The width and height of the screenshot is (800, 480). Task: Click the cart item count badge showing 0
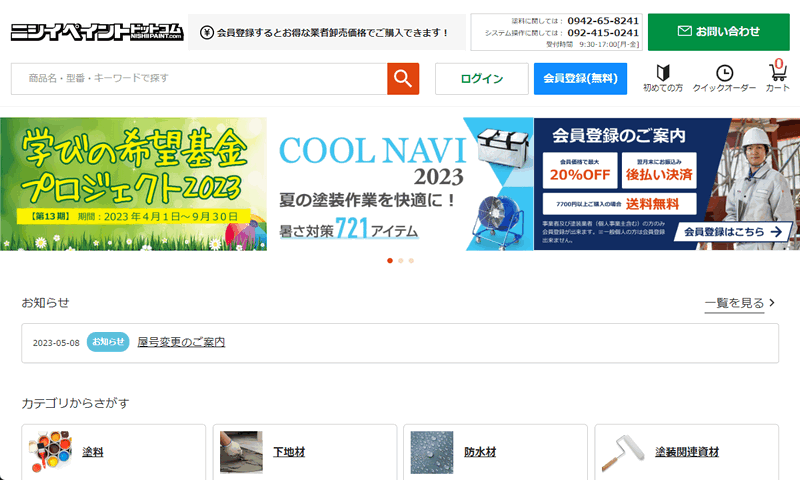click(779, 63)
